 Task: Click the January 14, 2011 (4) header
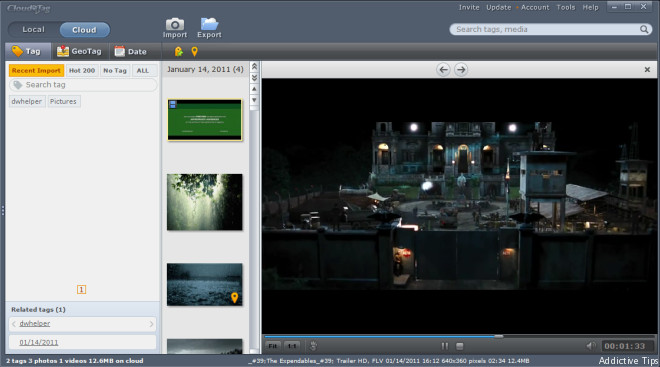(205, 69)
